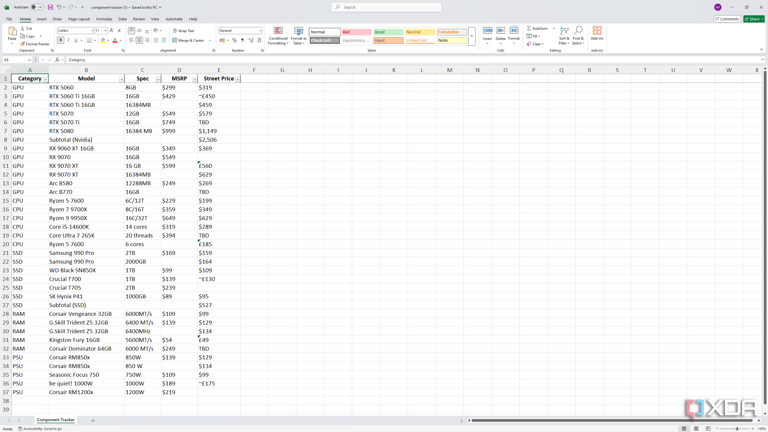The image size is (768, 432).
Task: Open the File menu
Action: click(x=9, y=19)
